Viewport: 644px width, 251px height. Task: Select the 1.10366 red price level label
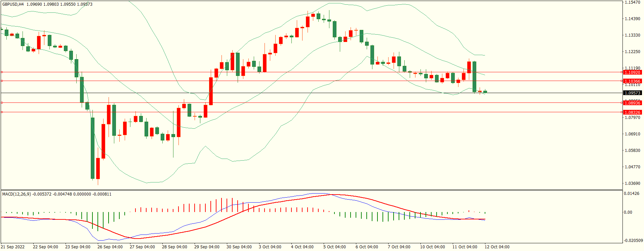[x=632, y=81]
